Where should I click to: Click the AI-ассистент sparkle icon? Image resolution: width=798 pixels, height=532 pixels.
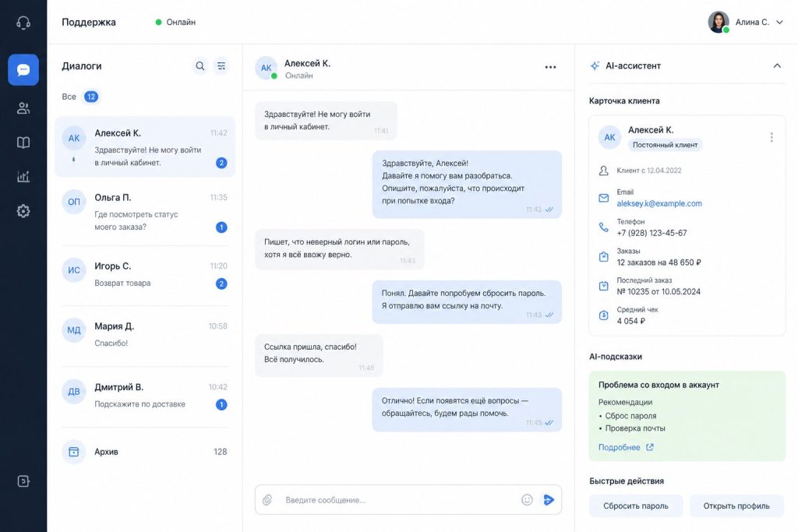click(595, 65)
